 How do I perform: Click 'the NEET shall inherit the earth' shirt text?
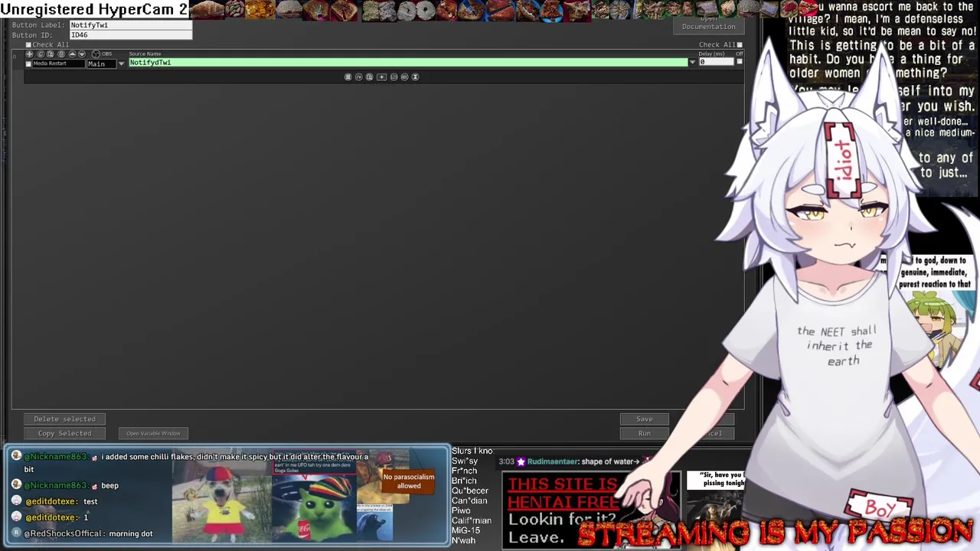pyautogui.click(x=837, y=345)
